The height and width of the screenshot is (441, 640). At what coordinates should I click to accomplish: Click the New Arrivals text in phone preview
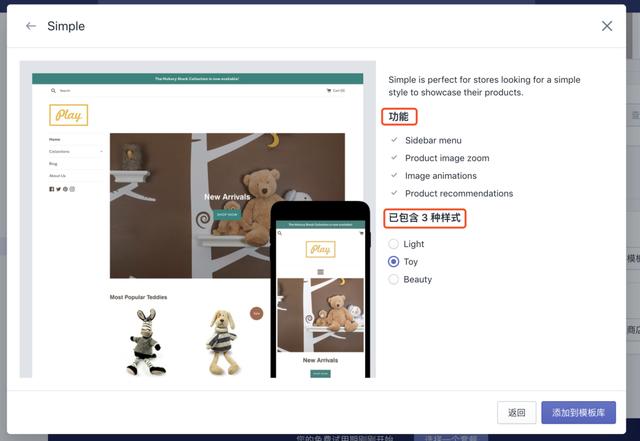coord(320,360)
